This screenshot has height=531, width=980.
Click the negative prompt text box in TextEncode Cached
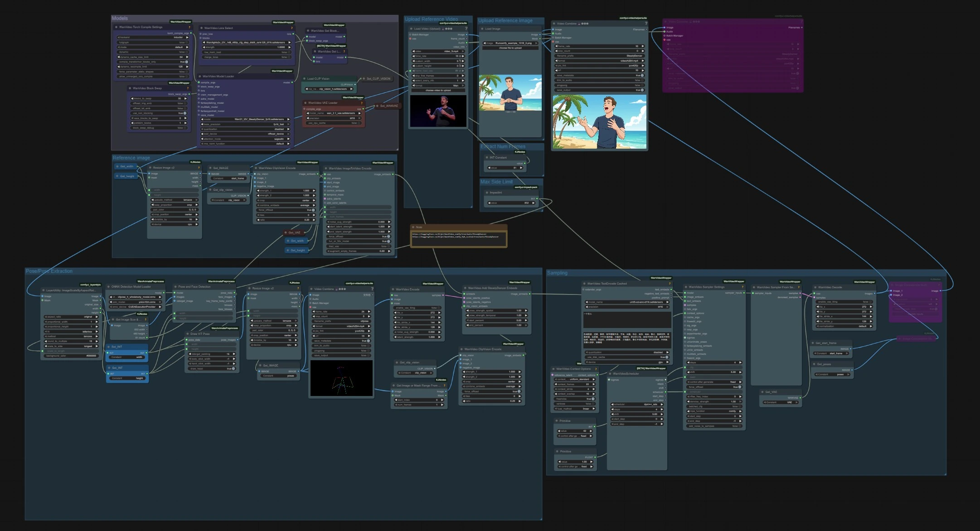pos(627,340)
